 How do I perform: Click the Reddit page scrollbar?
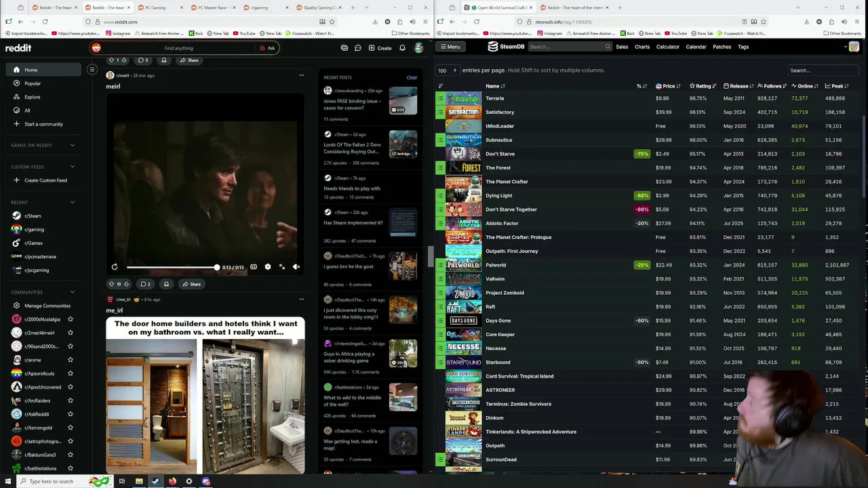(430, 256)
